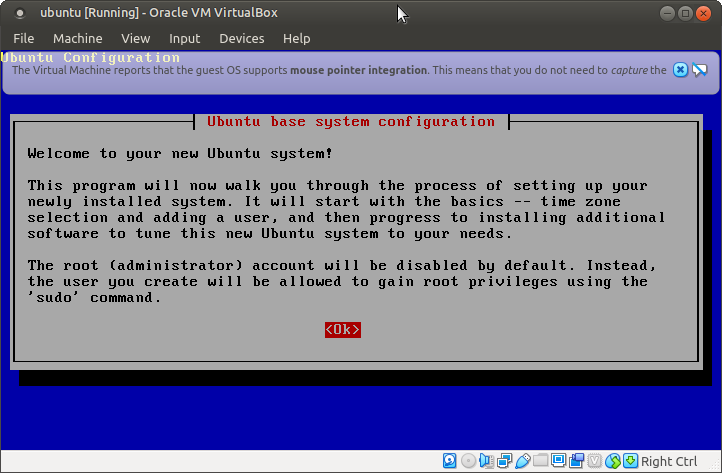Open the Devices menu
Image resolution: width=722 pixels, height=473 pixels.
pyautogui.click(x=242, y=38)
